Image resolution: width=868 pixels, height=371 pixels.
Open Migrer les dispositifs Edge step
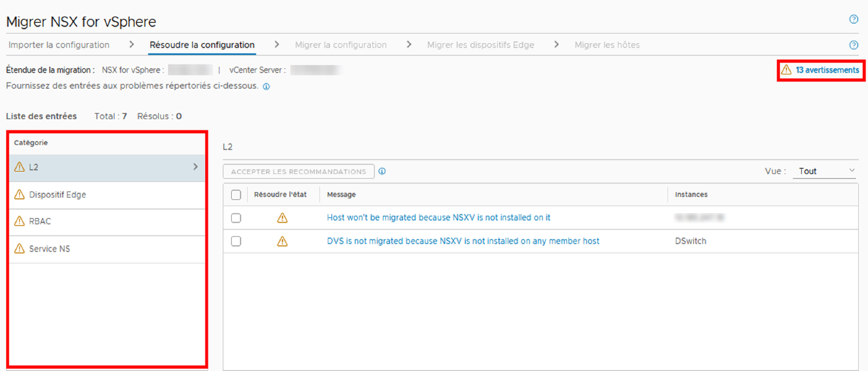pos(481,45)
